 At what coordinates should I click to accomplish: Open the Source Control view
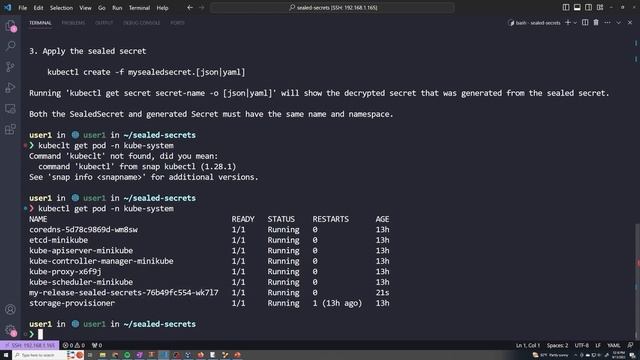[x=11, y=67]
